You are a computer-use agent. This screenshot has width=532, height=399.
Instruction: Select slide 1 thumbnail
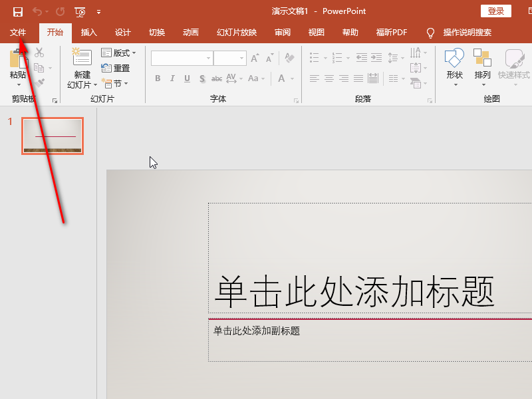(53, 136)
